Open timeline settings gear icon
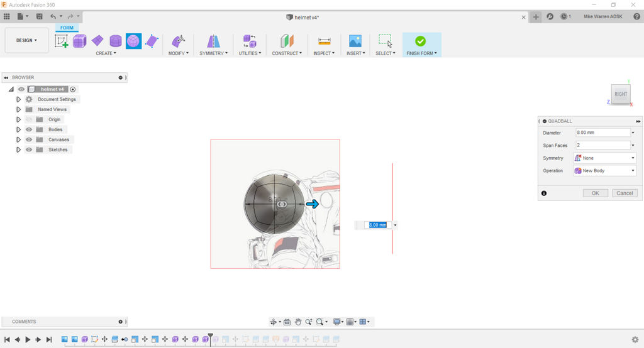 635,339
